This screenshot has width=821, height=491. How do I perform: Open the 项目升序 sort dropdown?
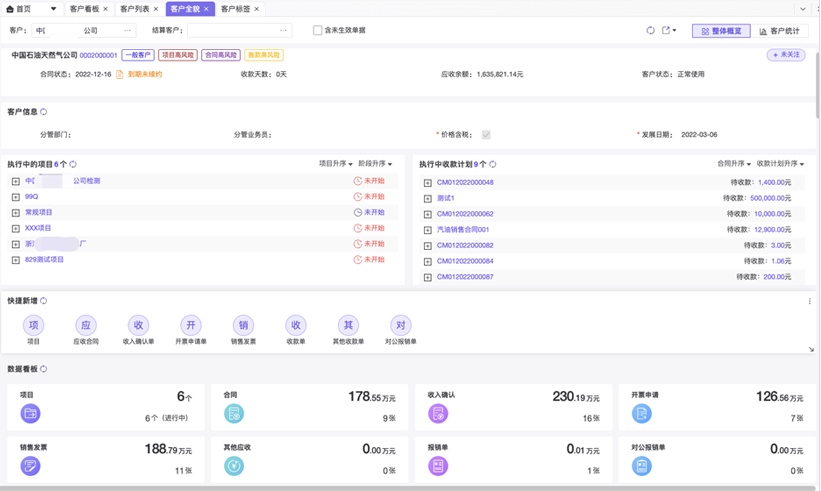pyautogui.click(x=335, y=164)
